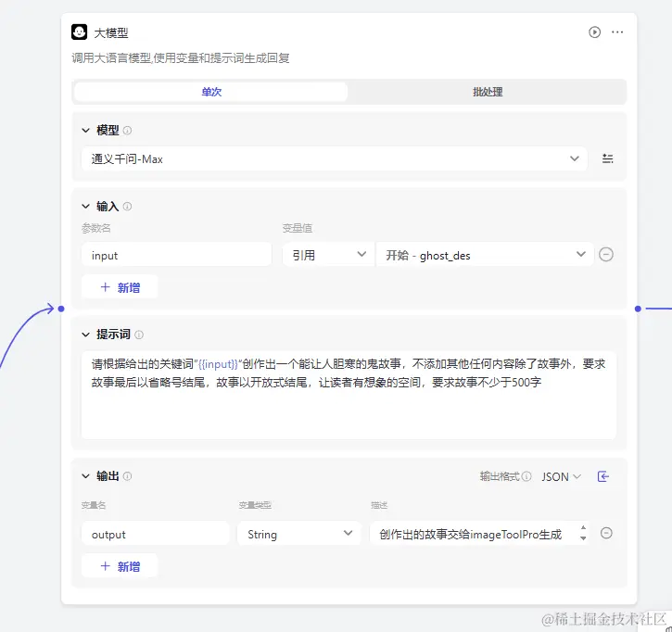The height and width of the screenshot is (632, 672).
Task: Click the 大模型 node title
Action: coord(111,33)
